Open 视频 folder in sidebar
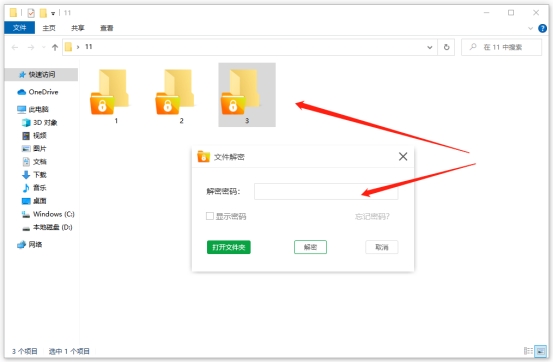The height and width of the screenshot is (362, 554). point(34,136)
